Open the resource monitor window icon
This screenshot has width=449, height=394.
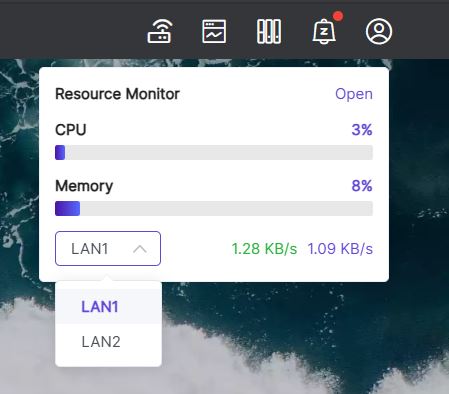coord(214,31)
